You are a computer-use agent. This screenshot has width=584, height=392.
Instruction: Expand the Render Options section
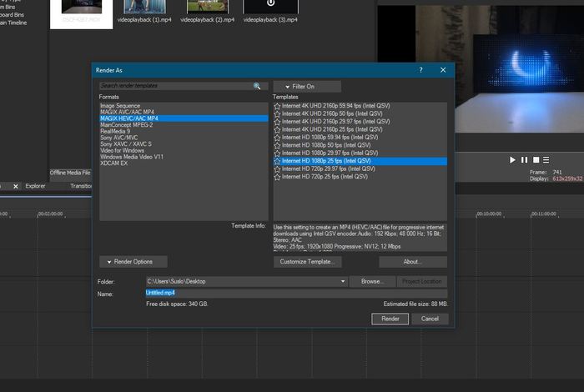coord(127,262)
